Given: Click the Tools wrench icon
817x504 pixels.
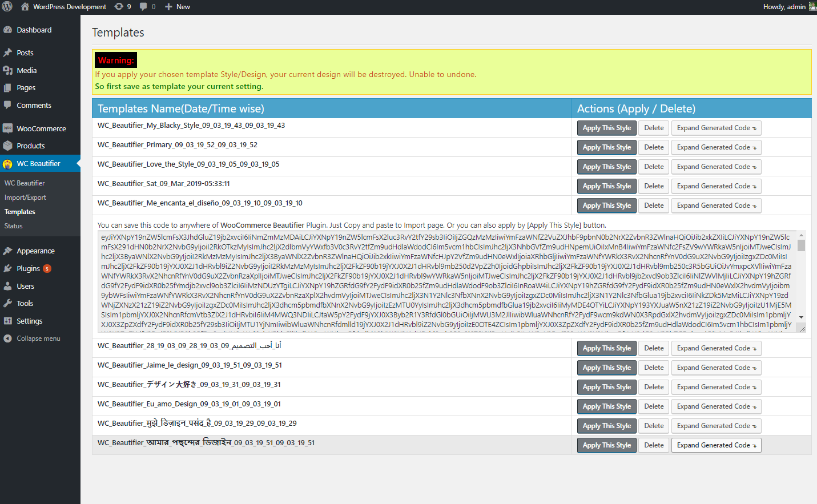Looking at the screenshot, I should click(x=7, y=303).
